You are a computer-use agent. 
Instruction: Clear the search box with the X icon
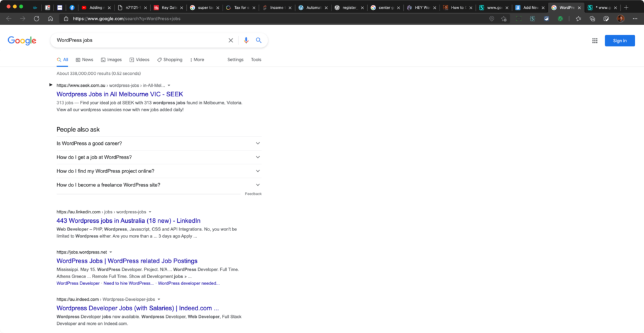coord(231,40)
